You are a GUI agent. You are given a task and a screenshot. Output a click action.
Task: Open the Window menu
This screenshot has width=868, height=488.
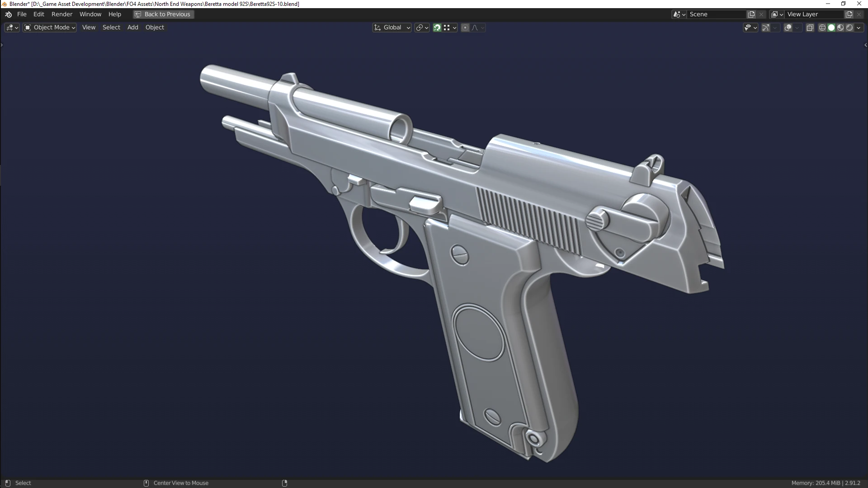(90, 14)
